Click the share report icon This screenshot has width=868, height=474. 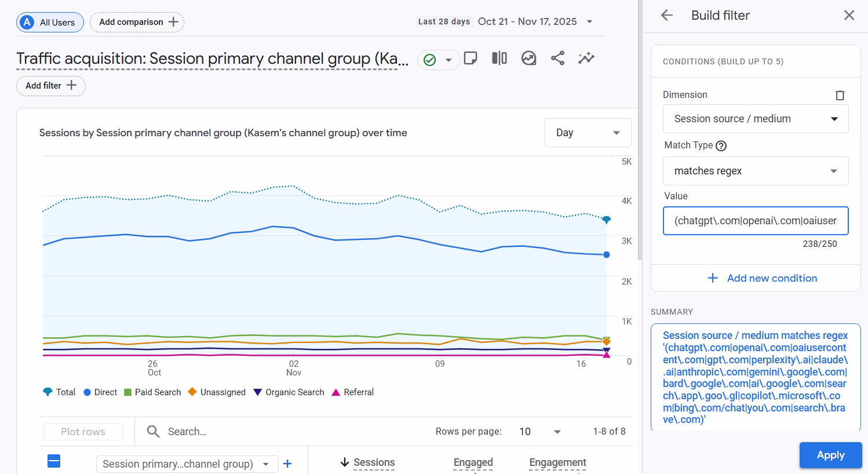pos(557,59)
